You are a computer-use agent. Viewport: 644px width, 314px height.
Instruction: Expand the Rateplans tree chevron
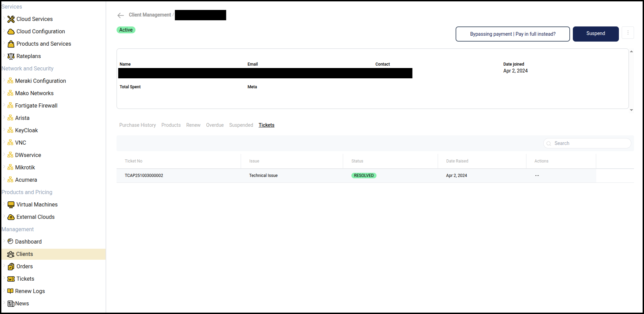coord(4,55)
